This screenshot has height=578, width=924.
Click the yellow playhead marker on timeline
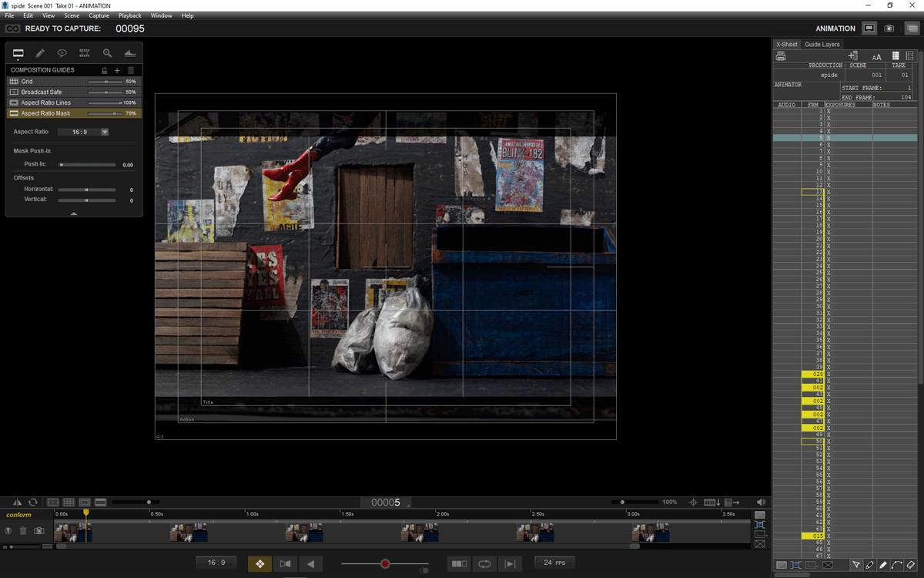(86, 513)
